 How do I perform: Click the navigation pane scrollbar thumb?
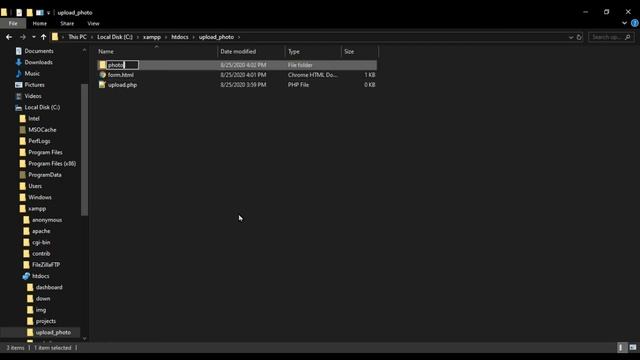pyautogui.click(x=84, y=150)
